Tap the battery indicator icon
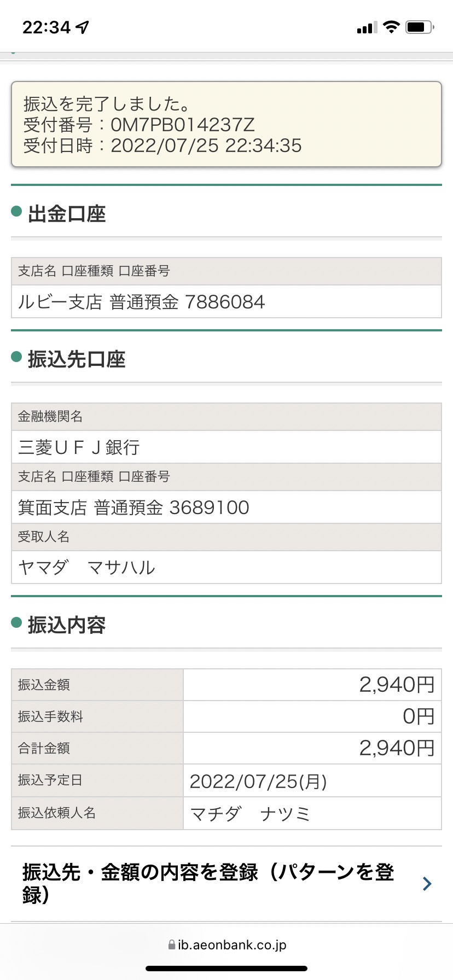Screen dimensions: 453x980 (x=420, y=27)
